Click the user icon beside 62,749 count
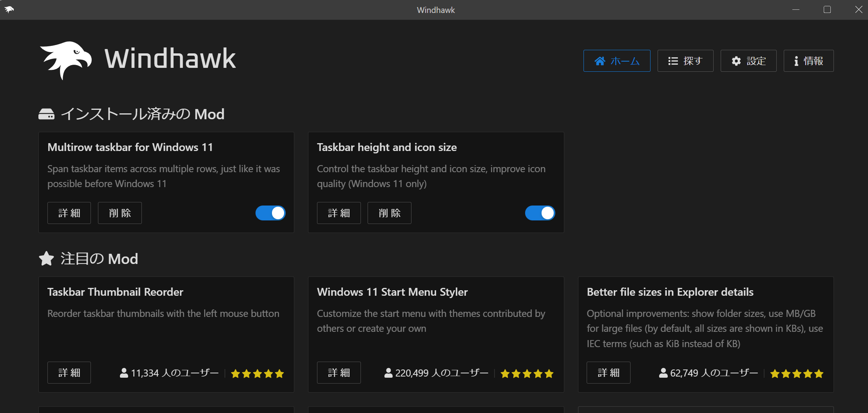The height and width of the screenshot is (413, 868). pos(663,373)
